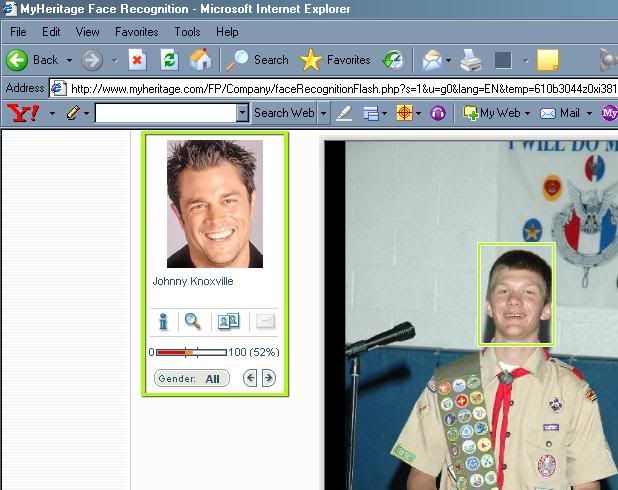This screenshot has width=618, height=490.
Task: Click the envelope icon in match panel
Action: pyautogui.click(x=265, y=322)
